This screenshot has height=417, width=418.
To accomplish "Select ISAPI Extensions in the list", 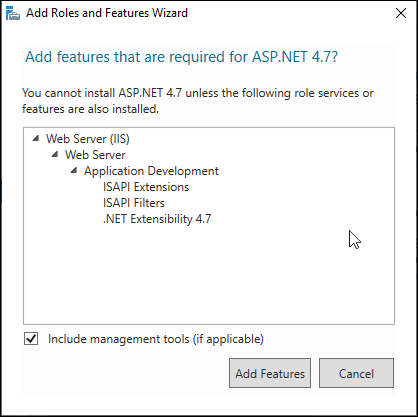I will (146, 187).
